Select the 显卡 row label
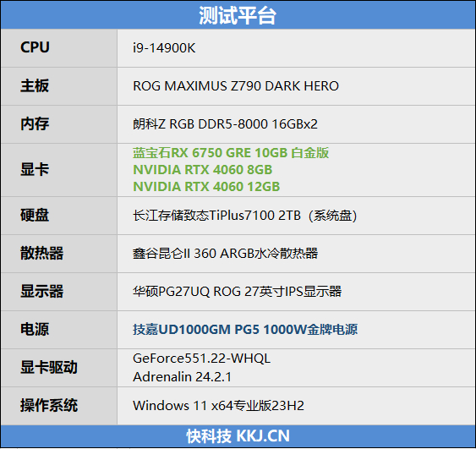Viewport: 476px width, 449px height. click(x=35, y=169)
